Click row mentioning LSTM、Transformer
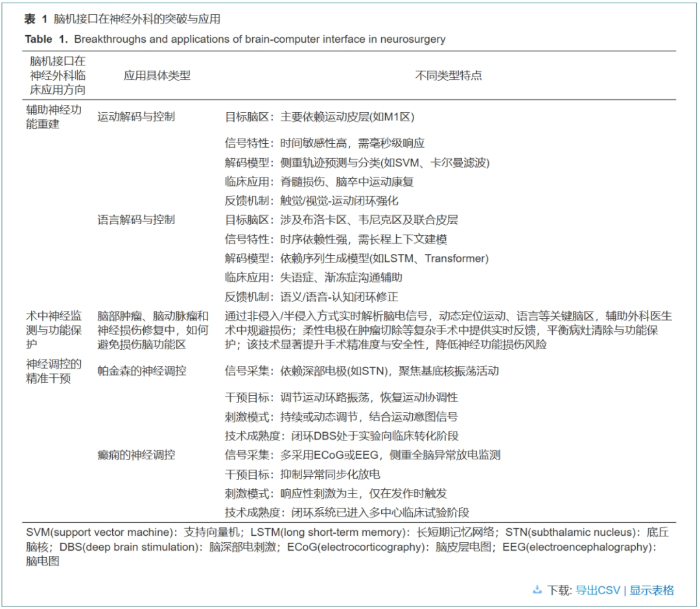Screen dimensions: 700x609 click(x=356, y=259)
